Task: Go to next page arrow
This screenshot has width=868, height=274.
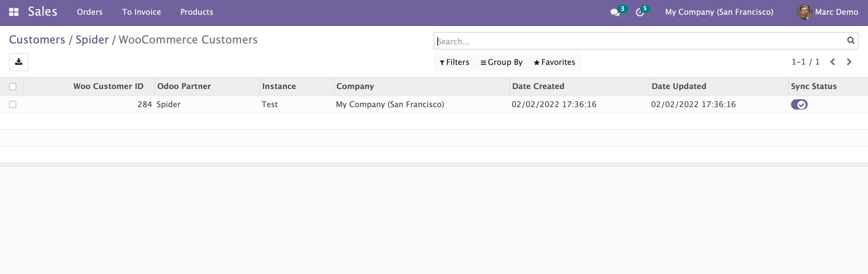Action: (849, 62)
